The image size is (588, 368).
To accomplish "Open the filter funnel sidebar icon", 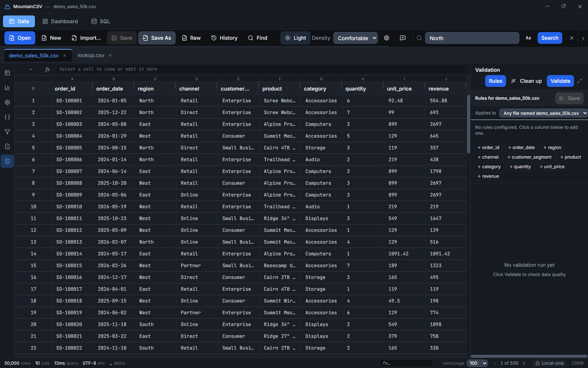I will point(7,132).
